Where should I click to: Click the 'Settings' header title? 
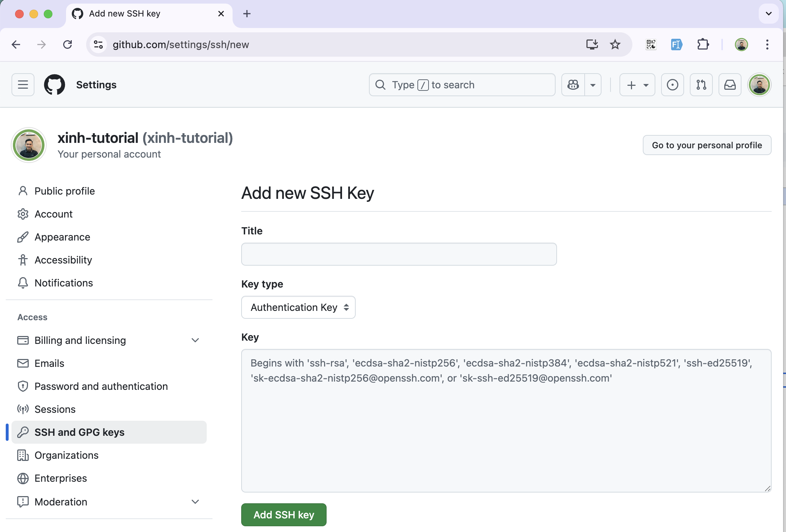tap(96, 85)
